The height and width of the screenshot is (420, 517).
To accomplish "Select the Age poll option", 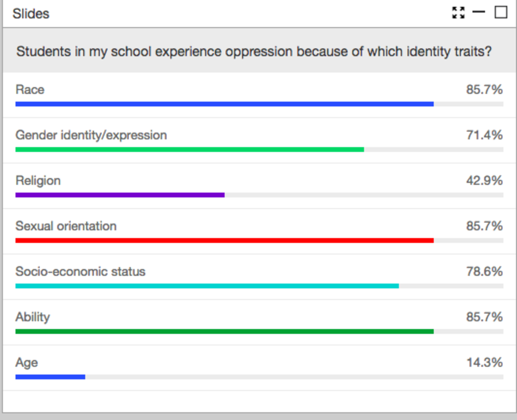I will [27, 362].
